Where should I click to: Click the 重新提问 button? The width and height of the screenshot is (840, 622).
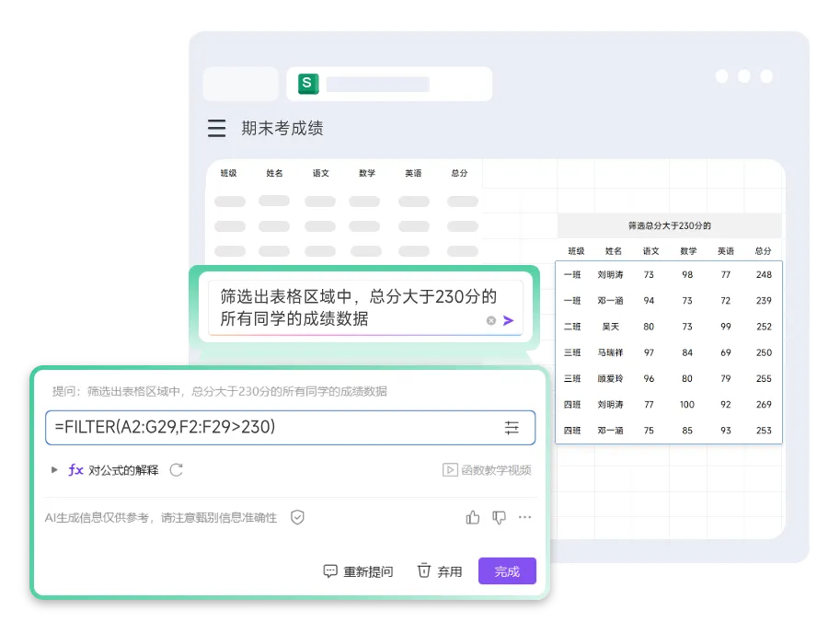[359, 571]
